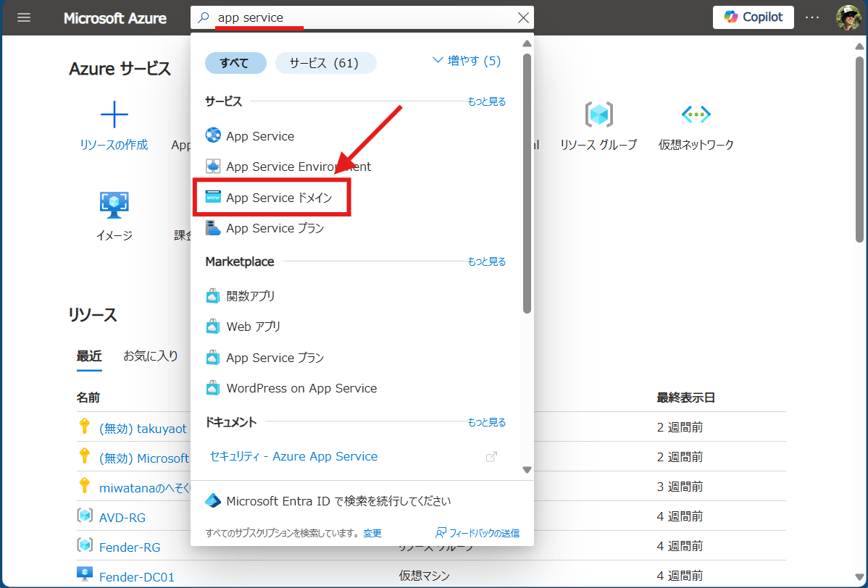Open 仮想ネットワーク service icon
This screenshot has width=868, height=588.
point(696,114)
